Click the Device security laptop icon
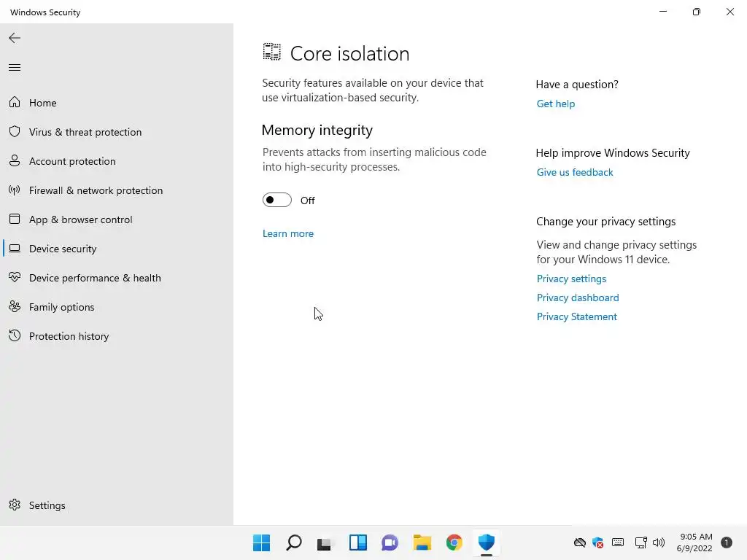Viewport: 747px width, 560px height. (x=15, y=248)
